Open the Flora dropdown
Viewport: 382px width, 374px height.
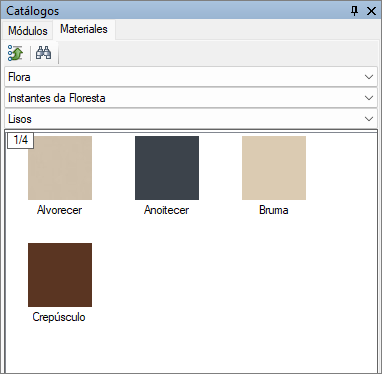(x=191, y=77)
